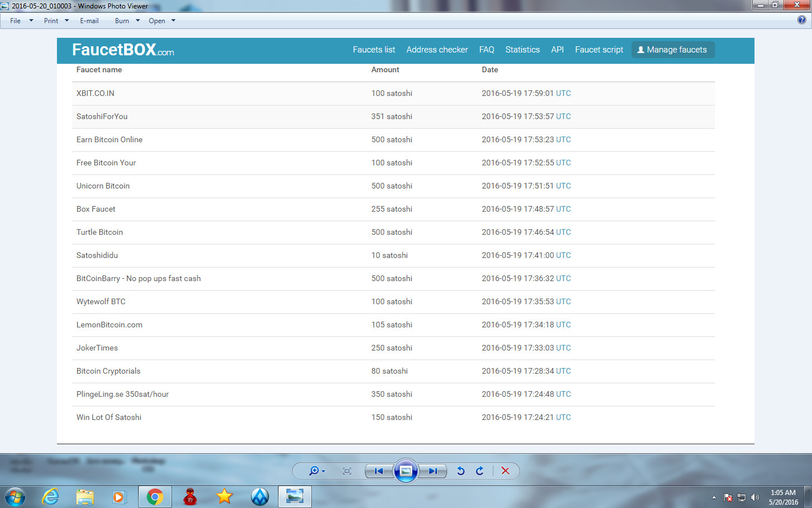Play the slide show
This screenshot has width=812, height=508.
click(405, 471)
